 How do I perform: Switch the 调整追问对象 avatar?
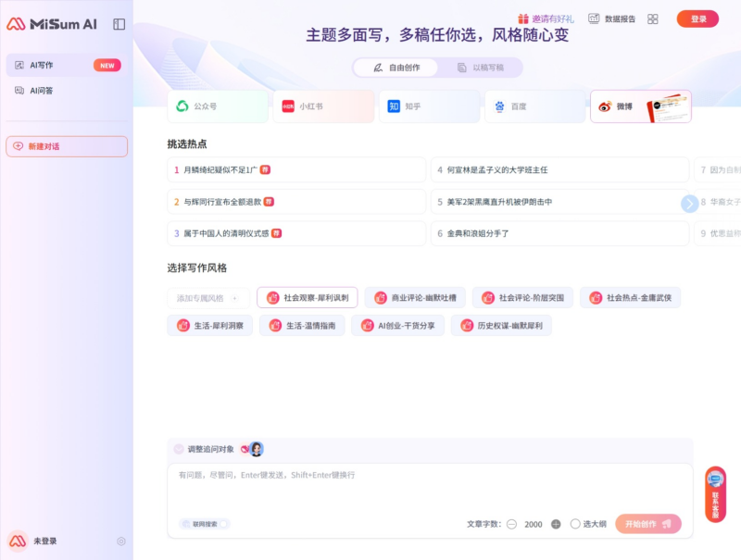coord(256,449)
